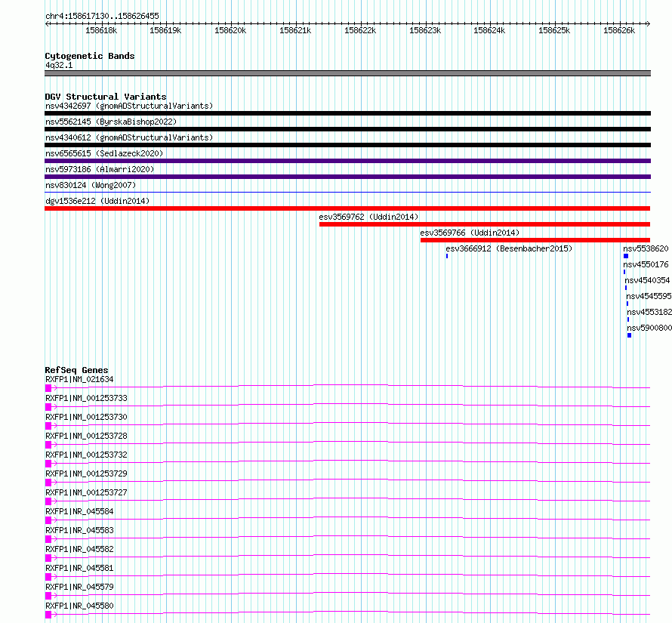The width and height of the screenshot is (672, 623).
Task: Click the RXFP1|NM_001253727 transcript label
Action: click(87, 492)
